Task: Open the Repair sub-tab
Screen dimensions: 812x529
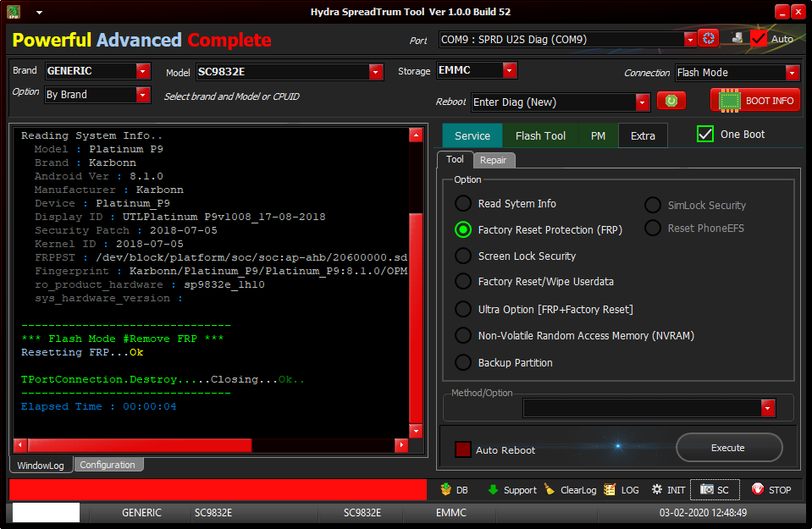Action: click(x=493, y=160)
